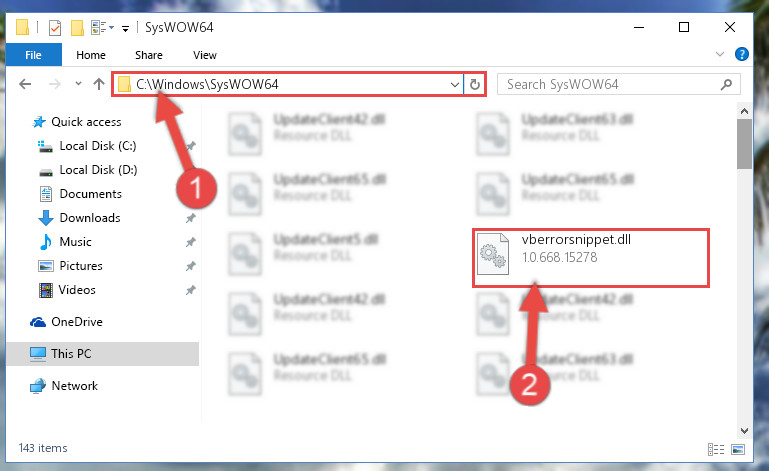Select Downloads in the navigation pane
The image size is (769, 471).
(90, 218)
